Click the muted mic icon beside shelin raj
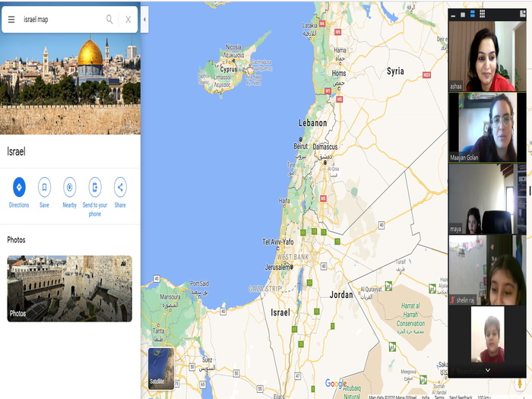 (x=452, y=299)
